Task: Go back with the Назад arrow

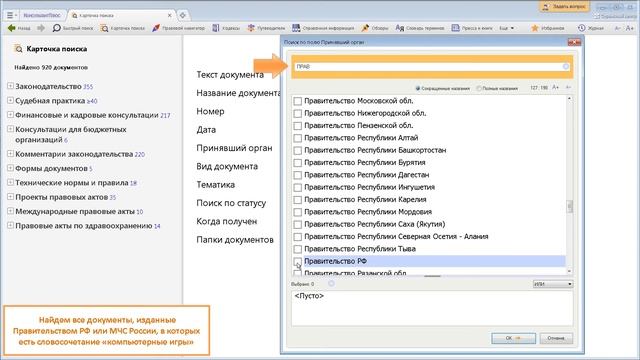Action: (19, 28)
